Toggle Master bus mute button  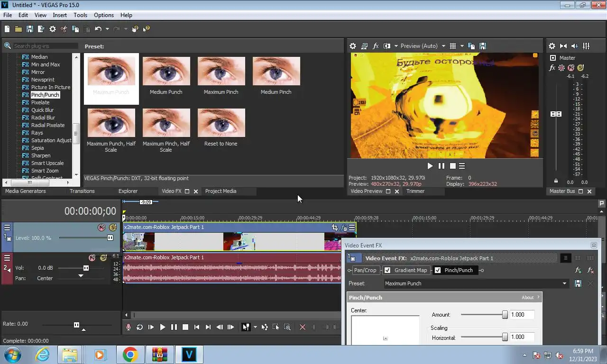[x=571, y=68]
